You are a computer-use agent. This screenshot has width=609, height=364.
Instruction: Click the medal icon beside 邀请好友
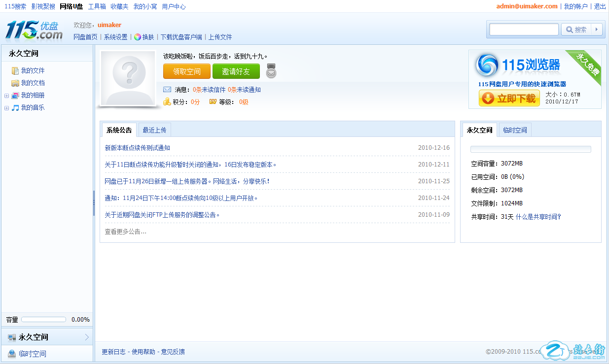271,71
